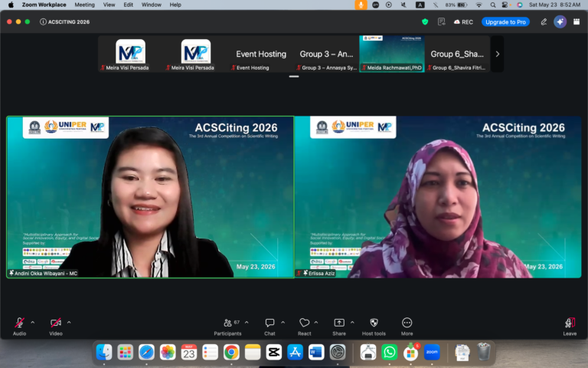The image size is (588, 368).
Task: Select first Meira Visi Persada thumbnail
Action: 130,54
